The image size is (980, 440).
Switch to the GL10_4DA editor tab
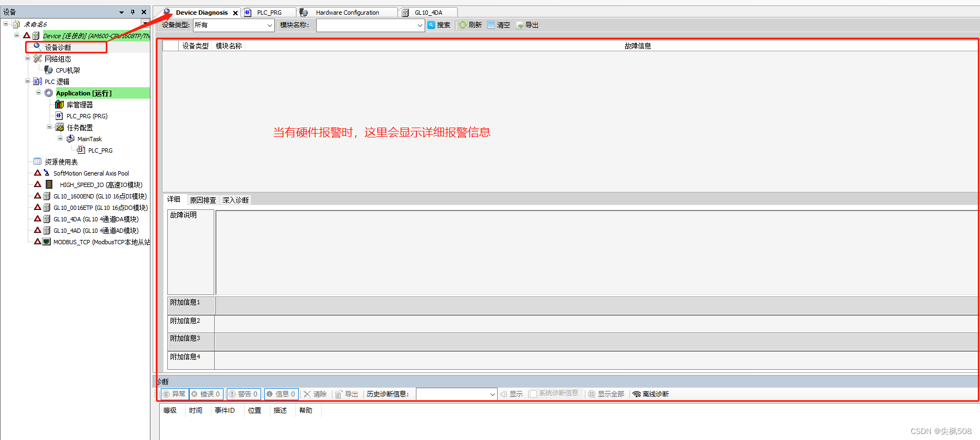[x=428, y=13]
